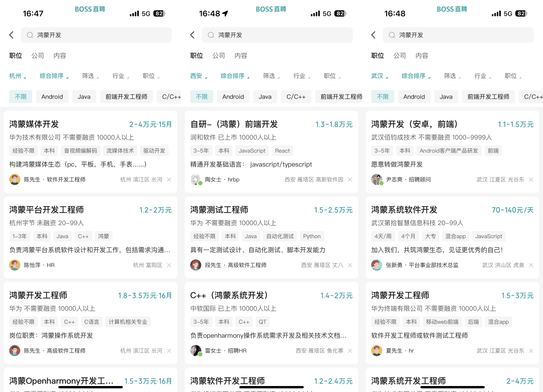Open C++(鸿蒙系统开发) job listing
This screenshot has height=392, width=543.
coord(271,323)
